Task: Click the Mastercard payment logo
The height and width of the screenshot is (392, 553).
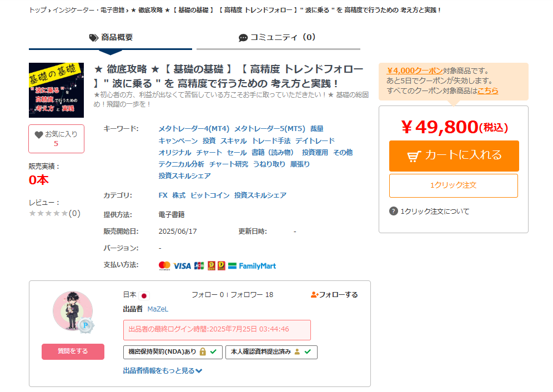Action: 164,266
